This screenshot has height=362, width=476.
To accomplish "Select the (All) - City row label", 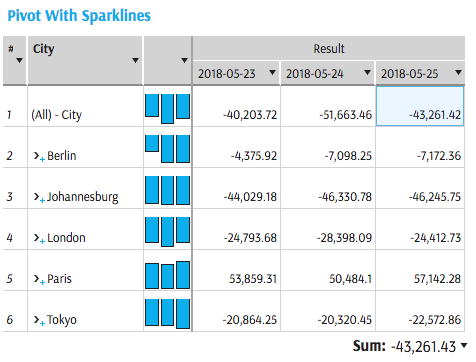I will pos(56,115).
